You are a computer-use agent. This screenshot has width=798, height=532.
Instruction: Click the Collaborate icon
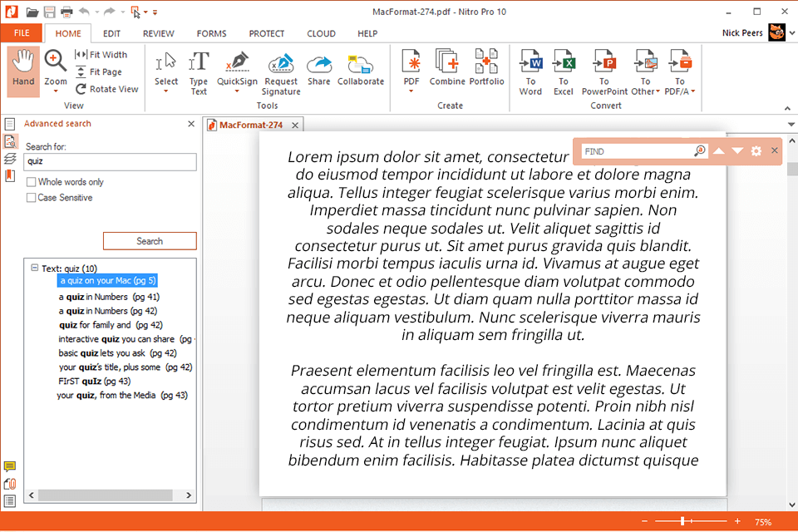(x=361, y=64)
